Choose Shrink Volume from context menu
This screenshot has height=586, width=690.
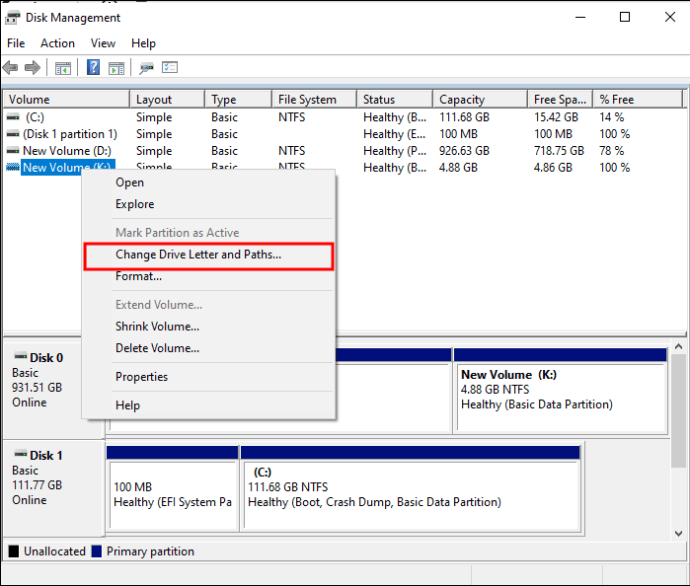[x=157, y=326]
